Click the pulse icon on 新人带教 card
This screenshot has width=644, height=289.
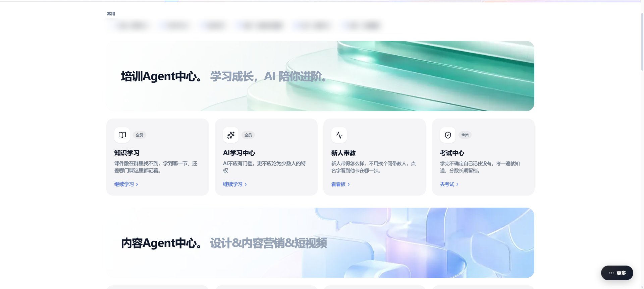click(x=339, y=135)
